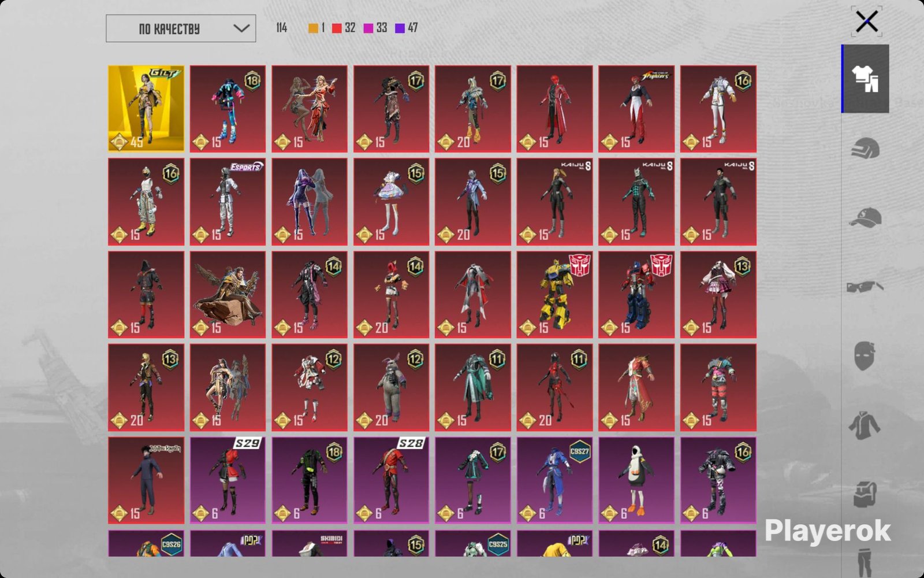Click the red rarity square
The width and height of the screenshot is (924, 578).
pos(337,28)
